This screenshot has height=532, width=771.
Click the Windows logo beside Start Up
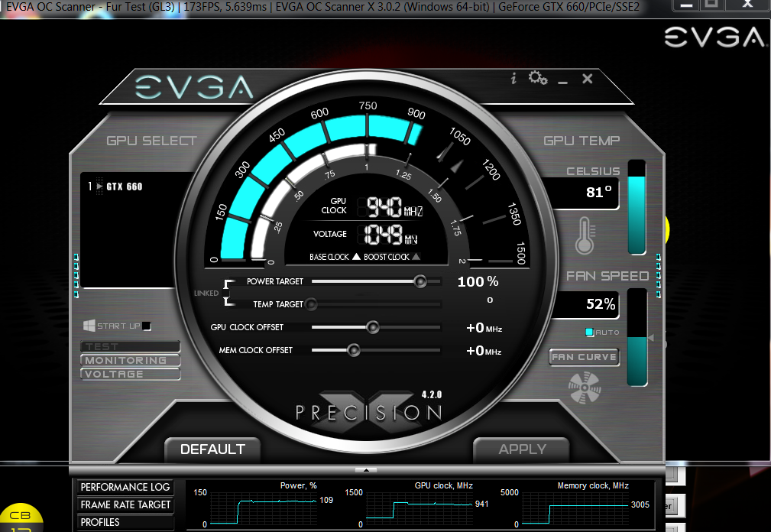pyautogui.click(x=89, y=326)
